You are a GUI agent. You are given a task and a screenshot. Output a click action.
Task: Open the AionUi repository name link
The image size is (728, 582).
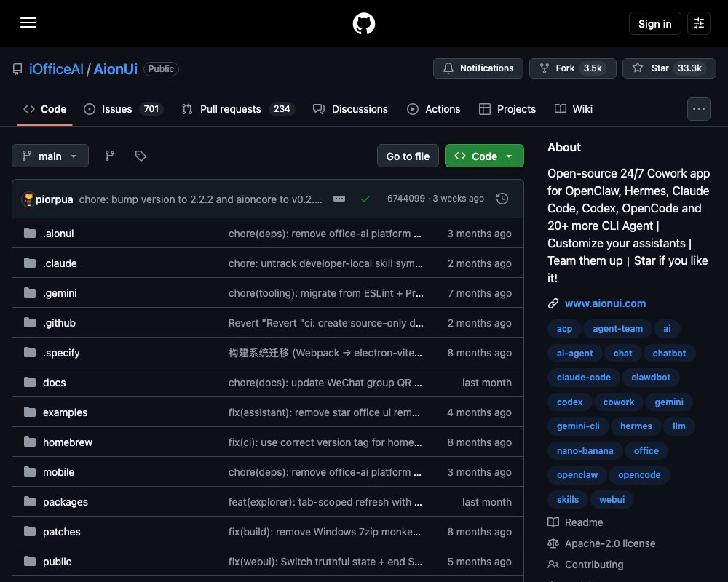tap(116, 69)
